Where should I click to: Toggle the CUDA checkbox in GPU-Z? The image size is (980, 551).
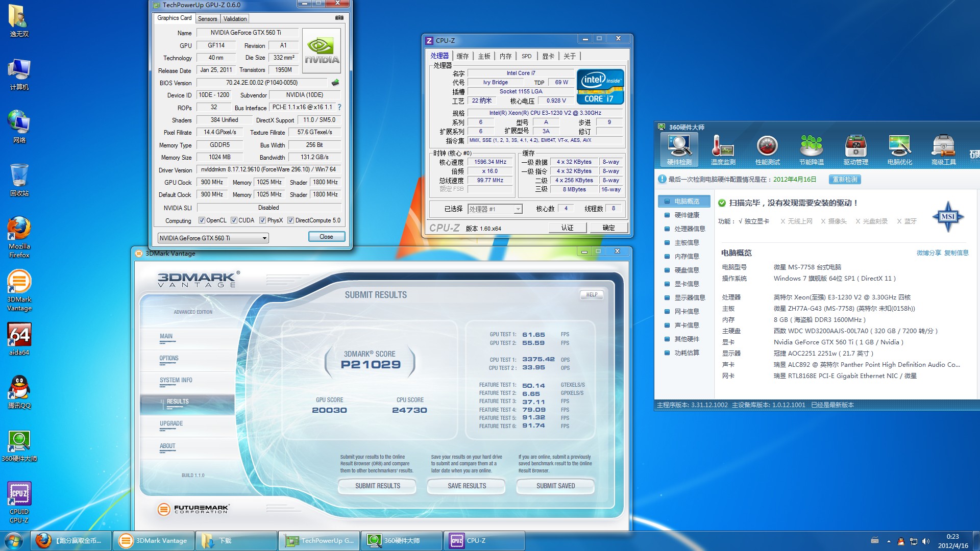[234, 220]
